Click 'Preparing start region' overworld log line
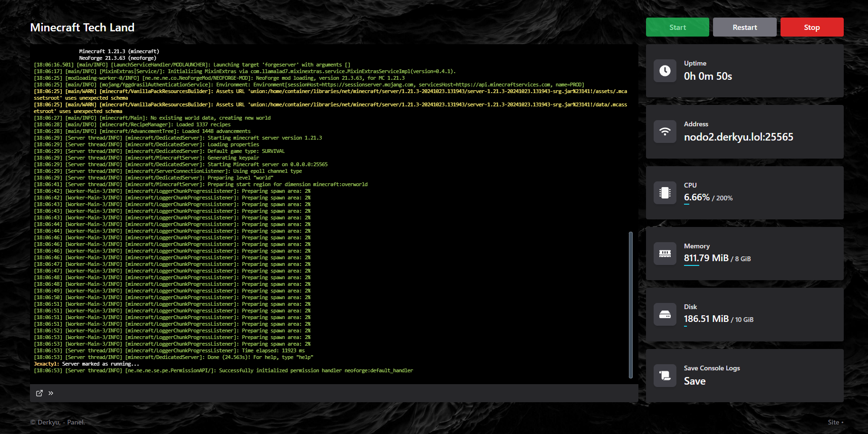Viewport: 868px width, 434px height. (x=201, y=184)
